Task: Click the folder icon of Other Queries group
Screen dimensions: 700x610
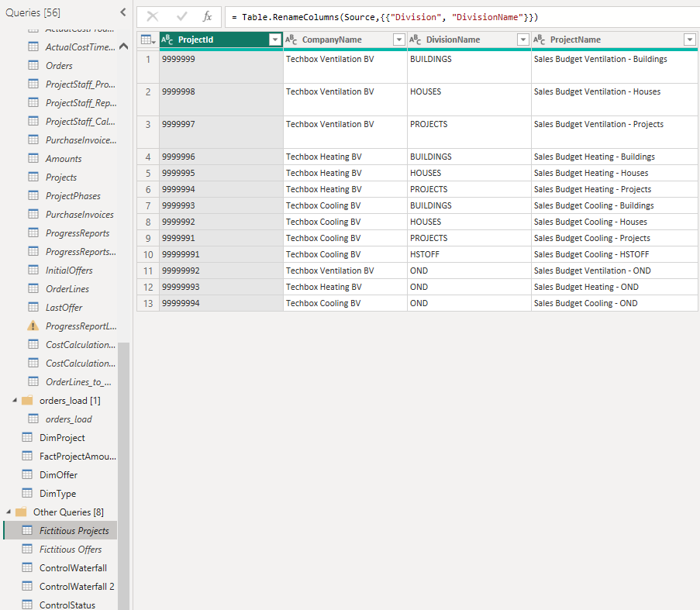Action: coord(21,512)
